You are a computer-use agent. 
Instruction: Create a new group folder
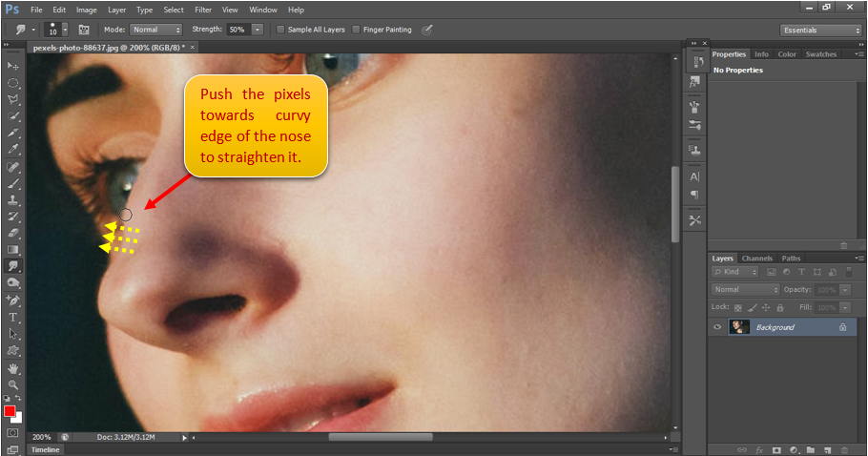(811, 450)
